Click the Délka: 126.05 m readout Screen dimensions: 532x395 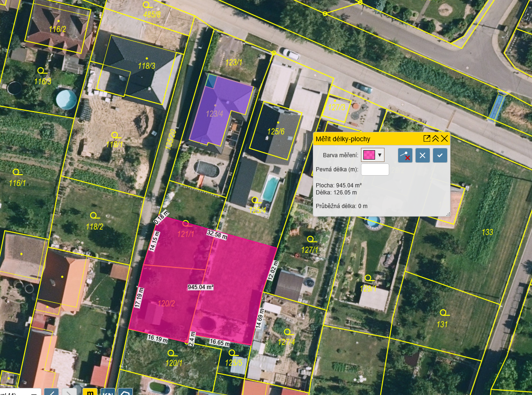[x=336, y=192]
